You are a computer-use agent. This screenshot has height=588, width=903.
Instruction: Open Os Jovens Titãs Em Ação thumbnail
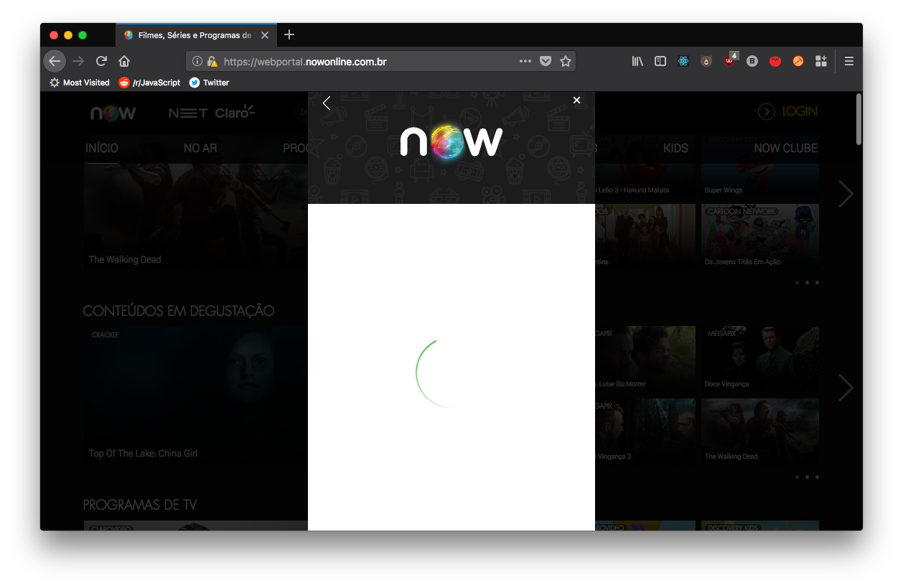click(759, 237)
